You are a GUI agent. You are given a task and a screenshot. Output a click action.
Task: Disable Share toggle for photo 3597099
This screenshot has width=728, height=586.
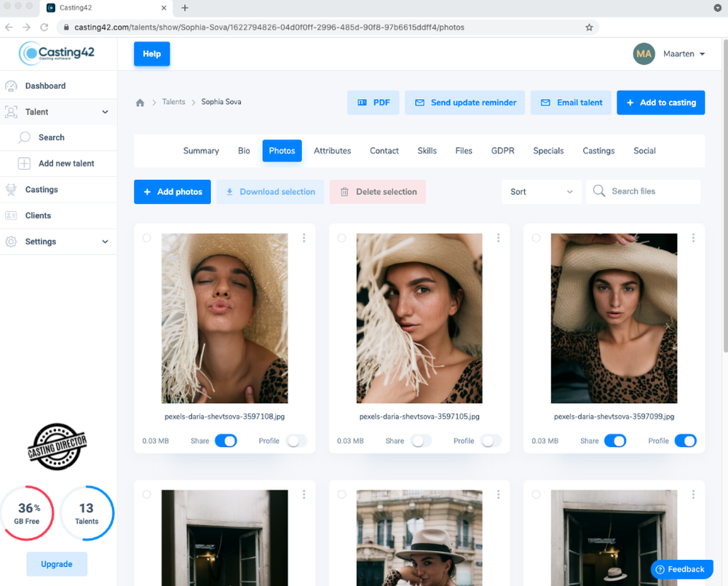click(615, 440)
